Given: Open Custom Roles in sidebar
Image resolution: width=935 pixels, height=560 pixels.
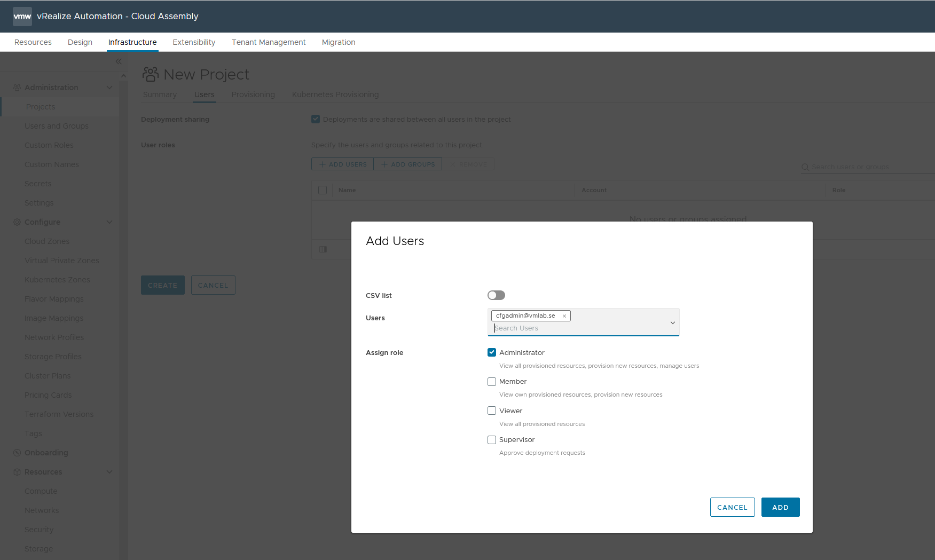Looking at the screenshot, I should [49, 145].
